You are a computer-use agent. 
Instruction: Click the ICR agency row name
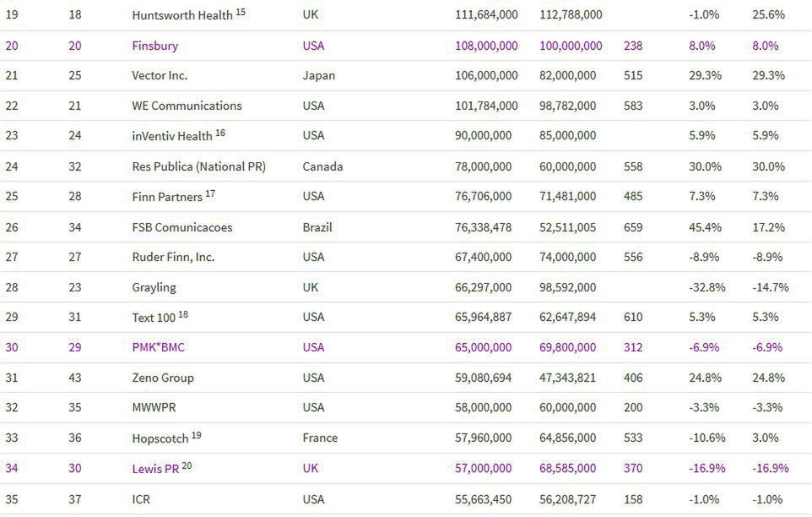(142, 499)
